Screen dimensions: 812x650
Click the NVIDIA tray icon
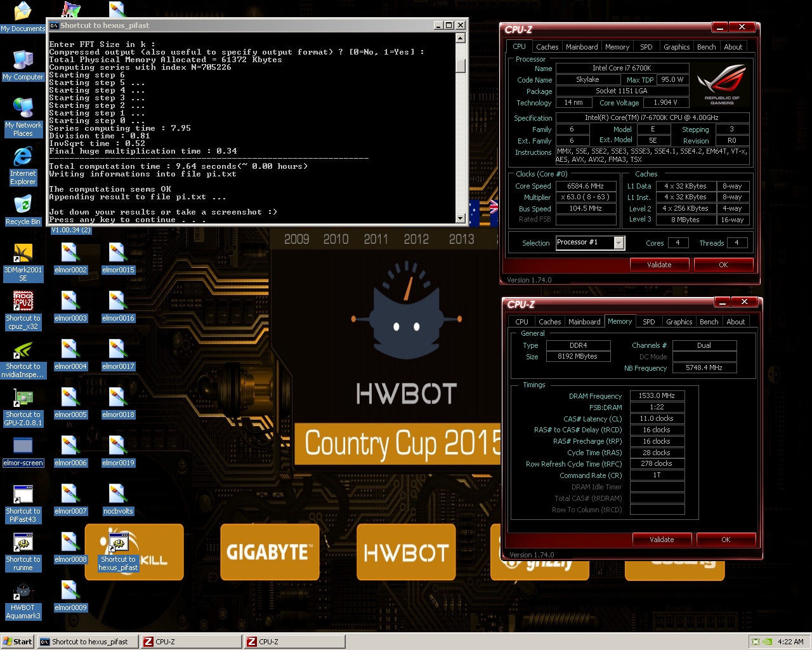(767, 642)
